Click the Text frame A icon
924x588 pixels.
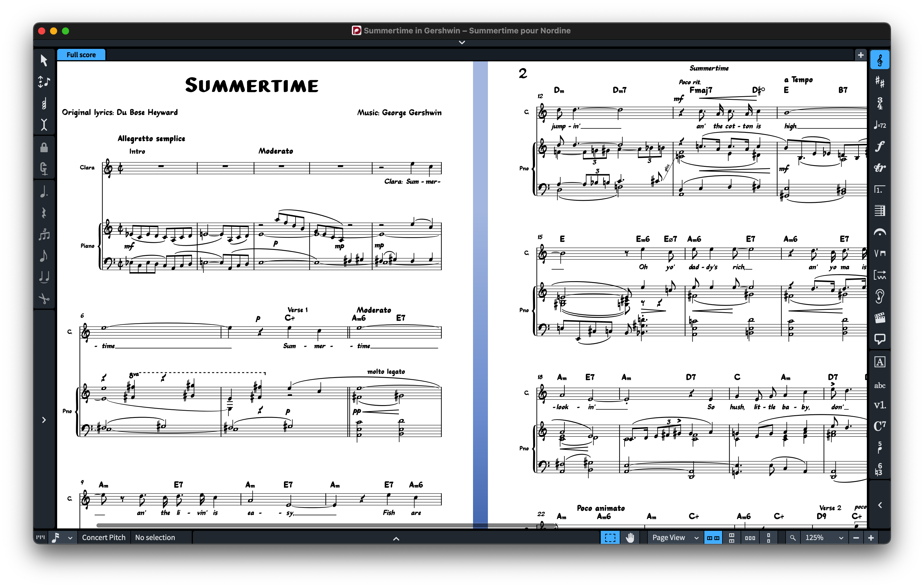tap(879, 362)
